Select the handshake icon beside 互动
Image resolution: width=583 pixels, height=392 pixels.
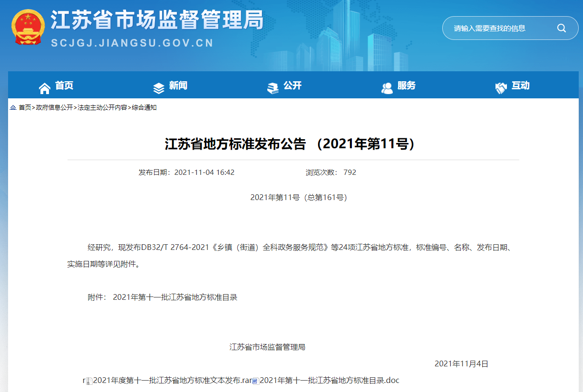pyautogui.click(x=501, y=88)
